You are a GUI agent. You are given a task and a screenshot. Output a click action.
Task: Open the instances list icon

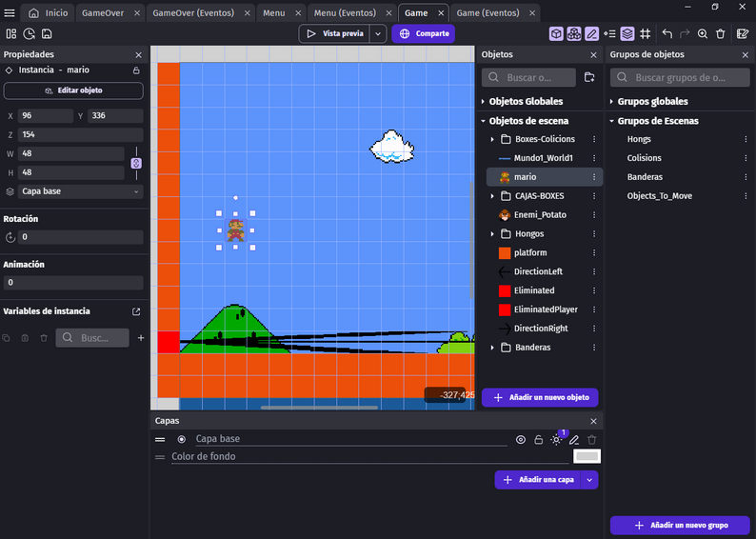point(609,33)
